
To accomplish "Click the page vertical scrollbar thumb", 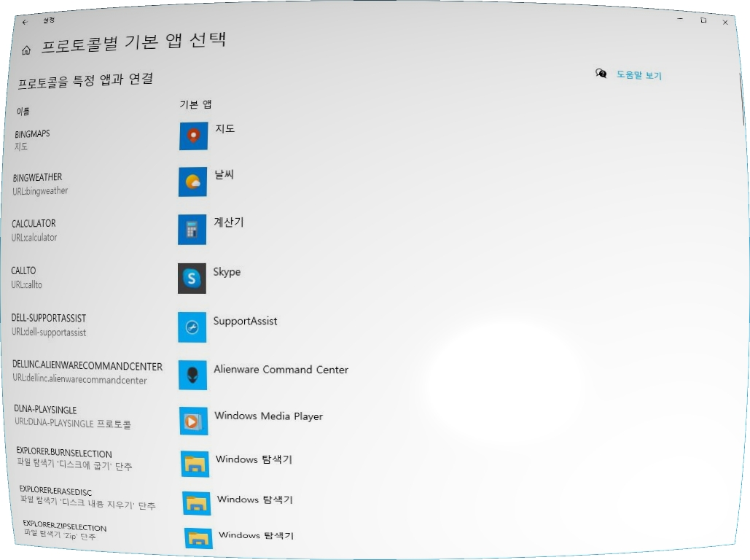I will pyautogui.click(x=742, y=101).
